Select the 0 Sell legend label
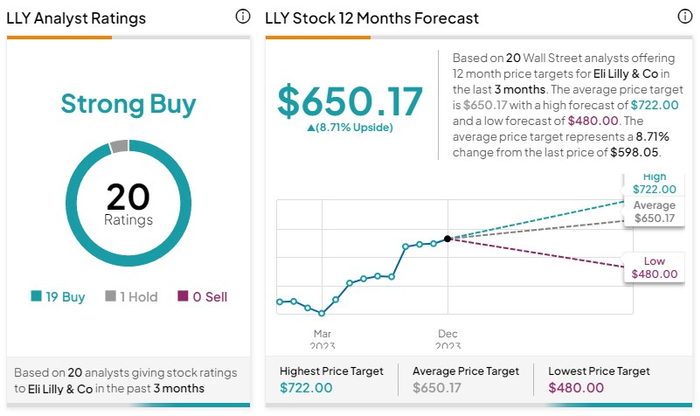This screenshot has width=700, height=416. (208, 296)
